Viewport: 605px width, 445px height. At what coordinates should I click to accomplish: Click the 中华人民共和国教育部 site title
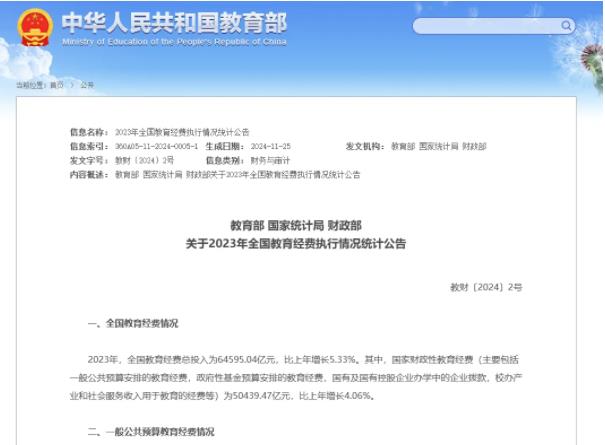174,22
